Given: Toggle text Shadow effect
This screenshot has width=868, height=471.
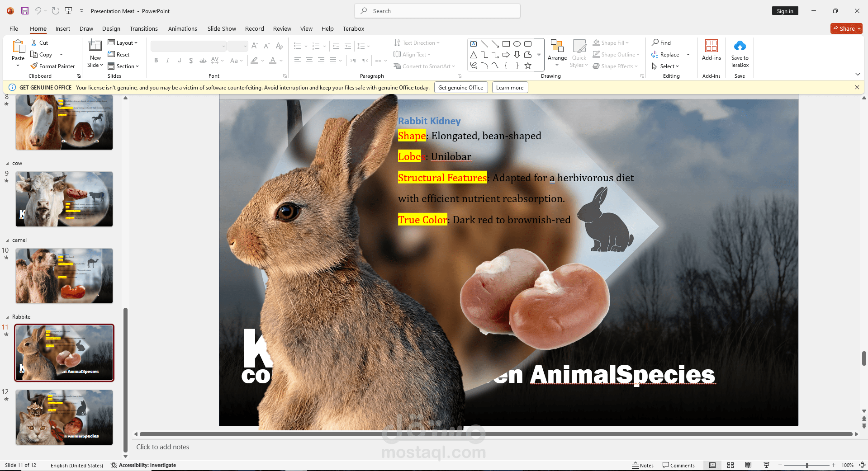Looking at the screenshot, I should [191, 60].
